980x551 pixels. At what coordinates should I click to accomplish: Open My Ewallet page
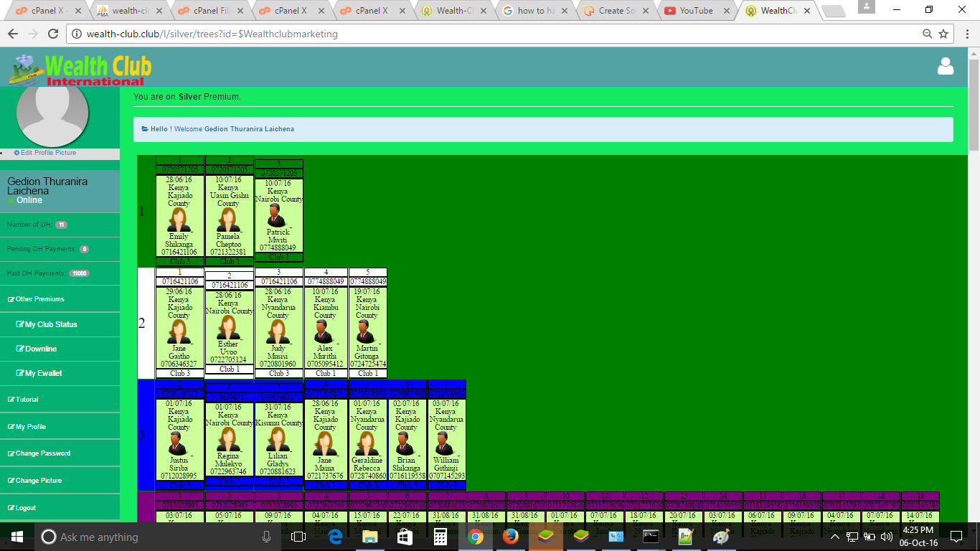coord(39,373)
